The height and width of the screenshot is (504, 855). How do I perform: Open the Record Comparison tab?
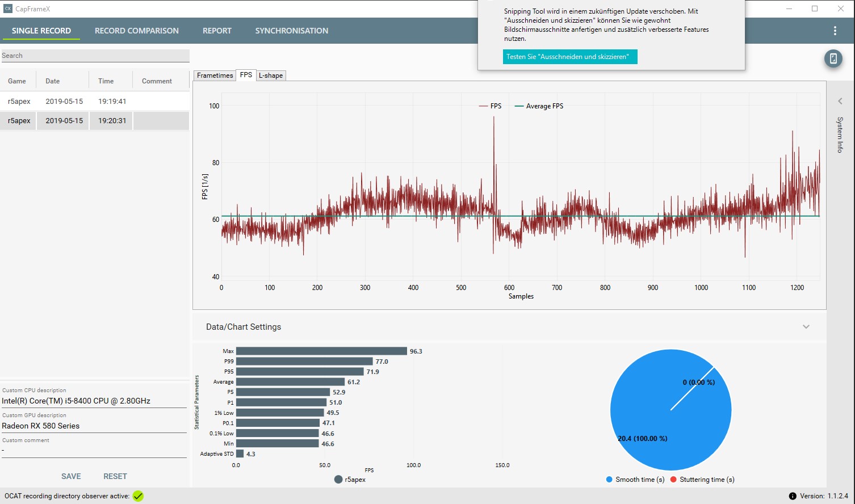tap(137, 31)
